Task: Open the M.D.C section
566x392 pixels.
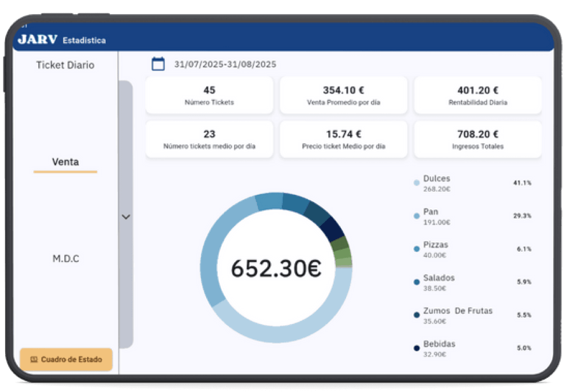Action: point(66,259)
